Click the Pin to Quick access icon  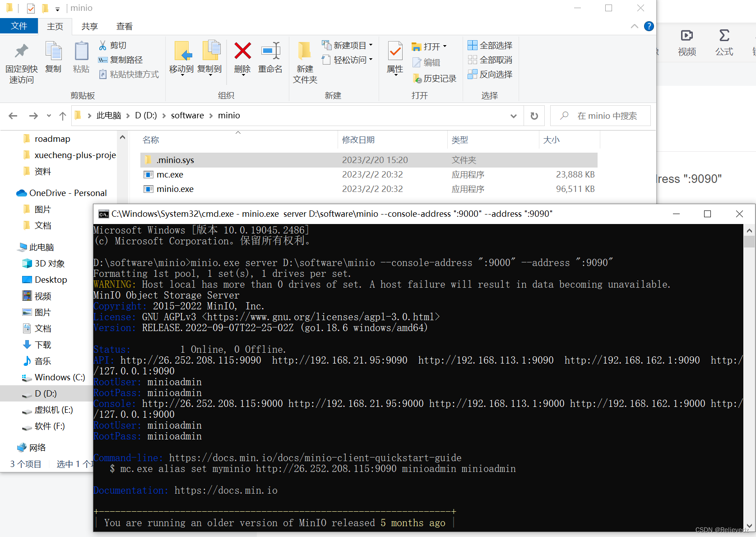click(21, 52)
